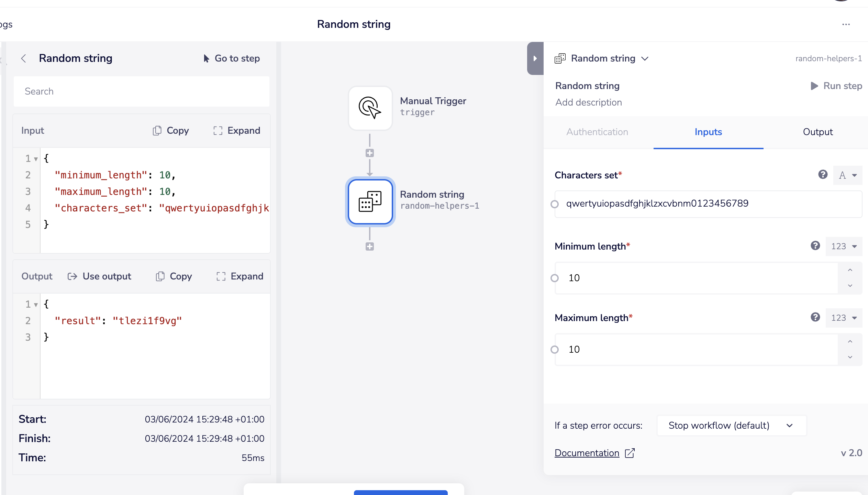Click plus icon between trigger and Random string
Image resolution: width=868 pixels, height=495 pixels.
(370, 153)
